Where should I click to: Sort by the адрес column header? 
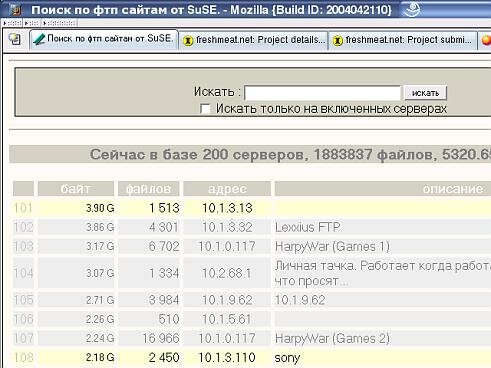point(227,189)
